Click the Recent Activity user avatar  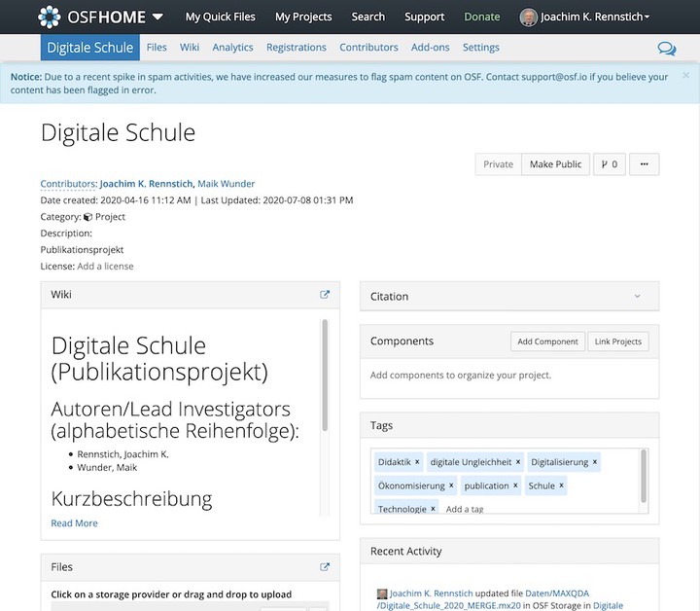pos(382,593)
